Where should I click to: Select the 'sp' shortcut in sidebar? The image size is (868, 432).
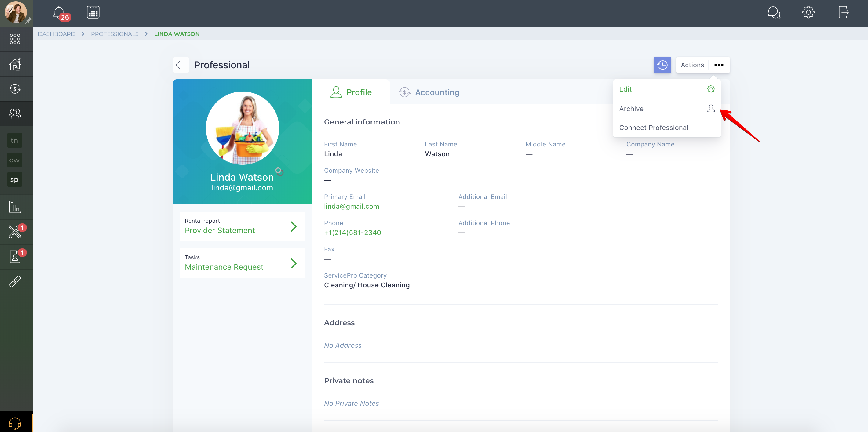coord(14,179)
